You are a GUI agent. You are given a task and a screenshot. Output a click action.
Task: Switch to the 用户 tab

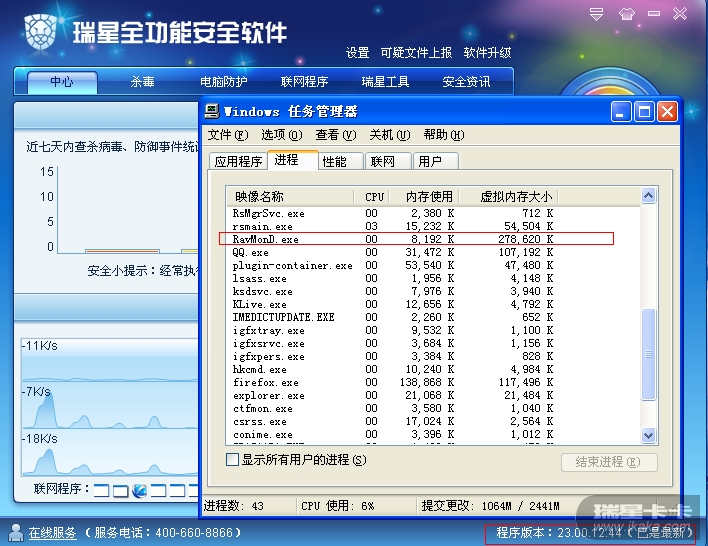coord(436,161)
